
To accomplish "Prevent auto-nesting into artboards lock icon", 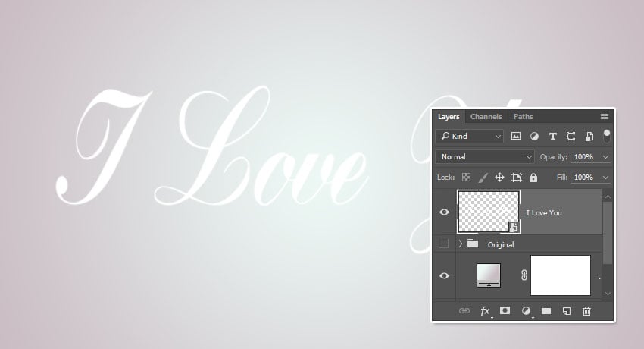I will tap(516, 178).
